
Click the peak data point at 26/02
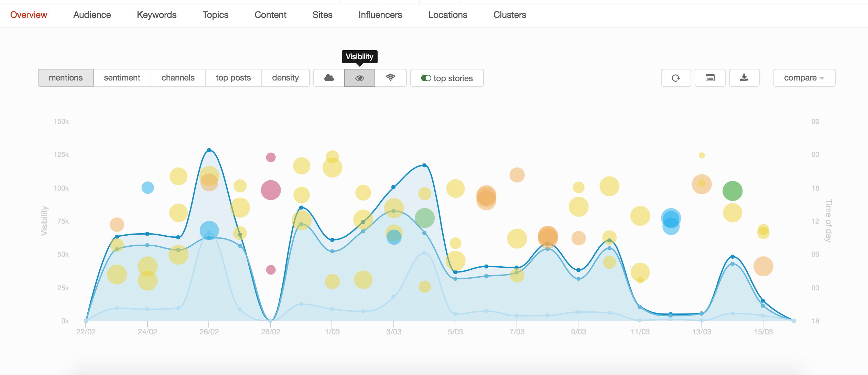(209, 150)
